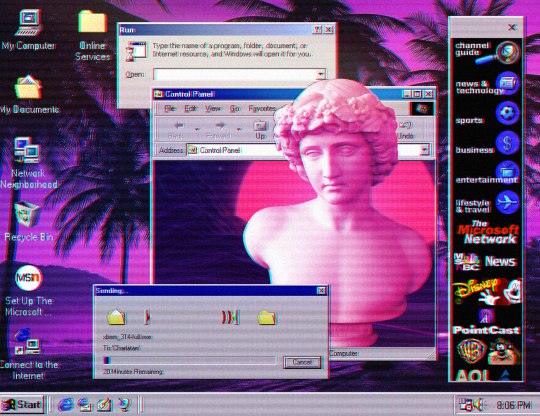Screen dimensions: 540x416
Task: Open the MSNBC News channel
Action: [486, 262]
